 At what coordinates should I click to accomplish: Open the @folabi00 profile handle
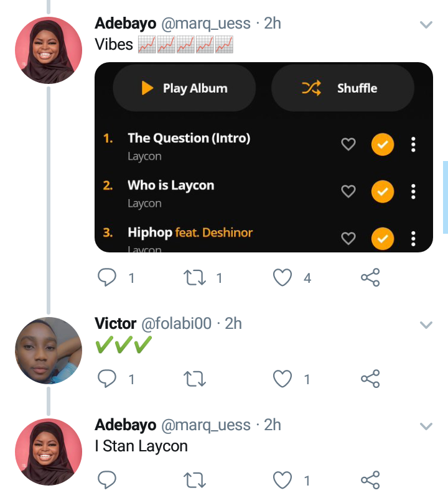pyautogui.click(x=177, y=323)
